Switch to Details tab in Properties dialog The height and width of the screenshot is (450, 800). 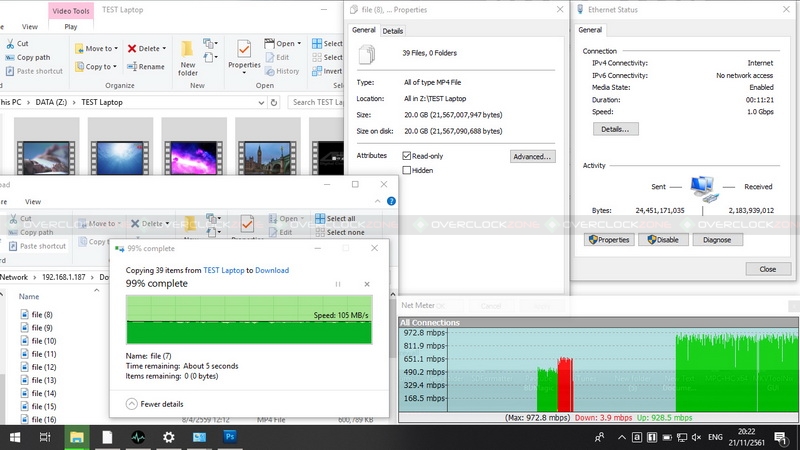tap(393, 31)
